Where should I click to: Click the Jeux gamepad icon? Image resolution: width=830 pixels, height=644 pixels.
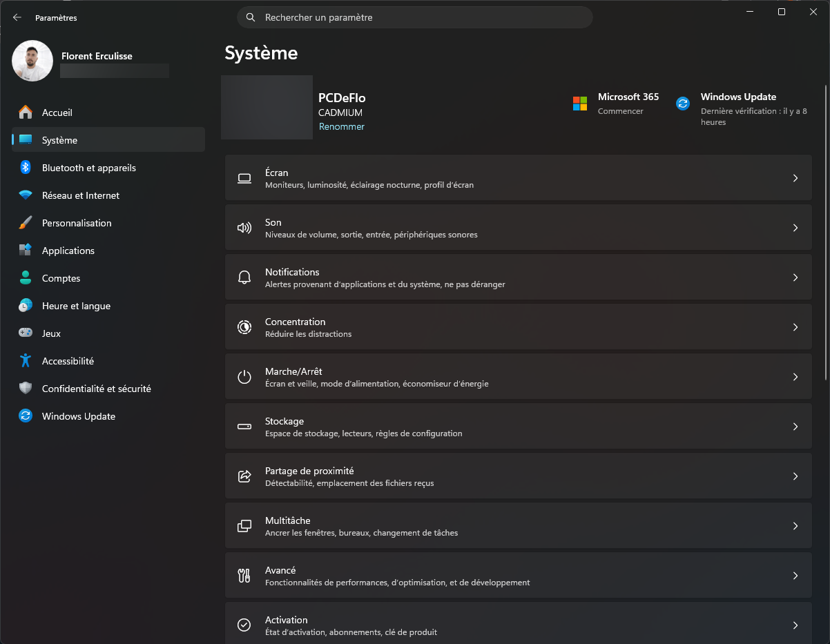(26, 333)
